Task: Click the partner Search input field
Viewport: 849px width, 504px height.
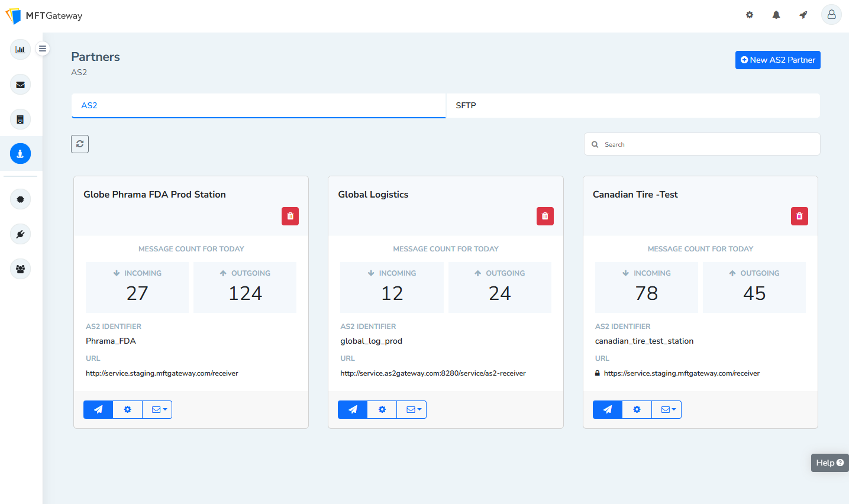Action: pyautogui.click(x=708, y=144)
